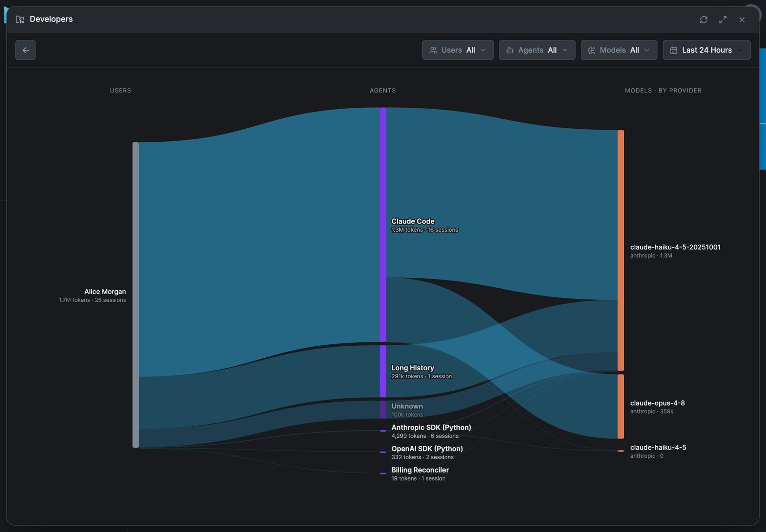Open the Last 24 Hours time range dropdown
This screenshot has width=766, height=532.
[706, 50]
